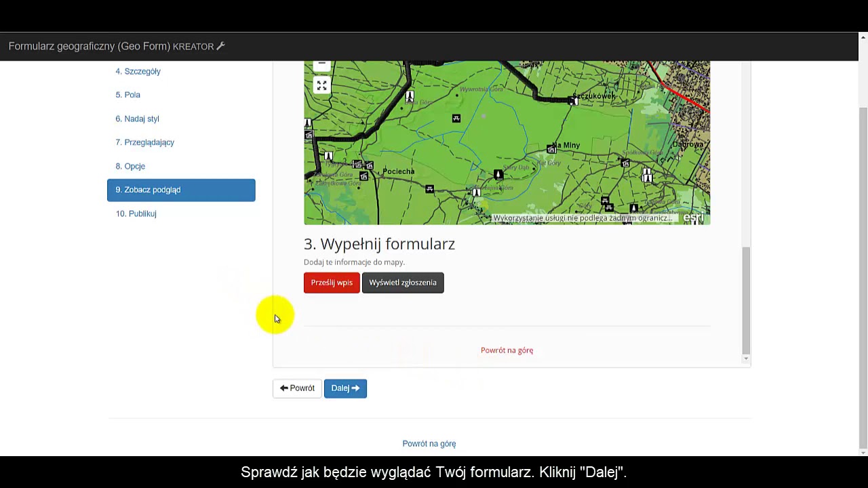868x488 pixels.
Task: Click blue Powrót na górę link at page bottom
Action: click(429, 444)
